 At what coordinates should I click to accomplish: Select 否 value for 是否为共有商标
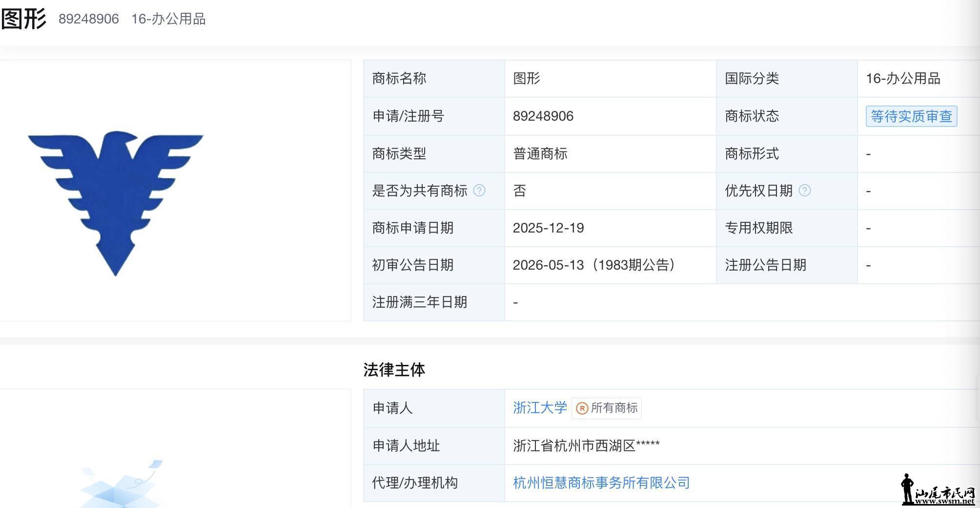[520, 191]
